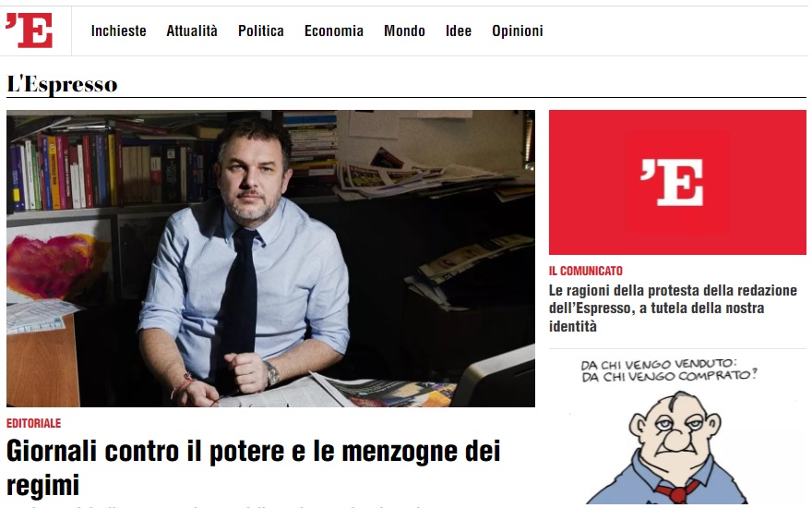Click the white 'E emblem inside red banner
This screenshot has width=812, height=508.
tap(672, 182)
